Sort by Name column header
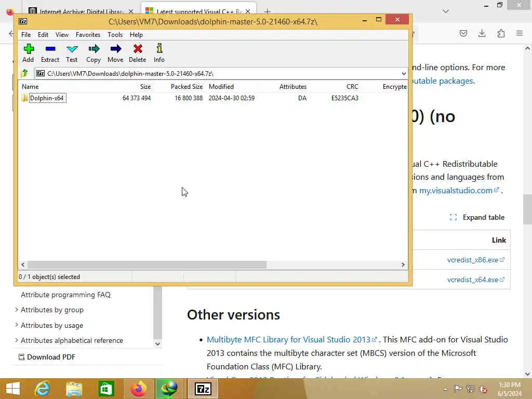532x399 pixels. click(30, 87)
